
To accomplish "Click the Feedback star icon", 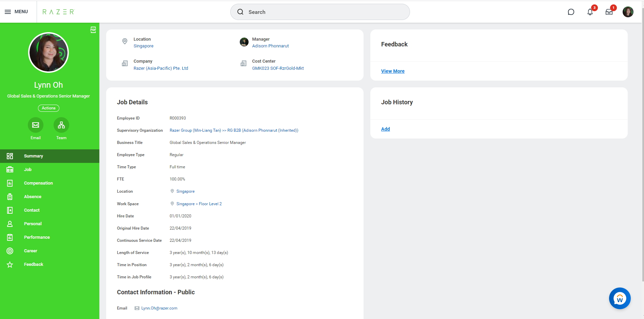I will click(x=10, y=264).
